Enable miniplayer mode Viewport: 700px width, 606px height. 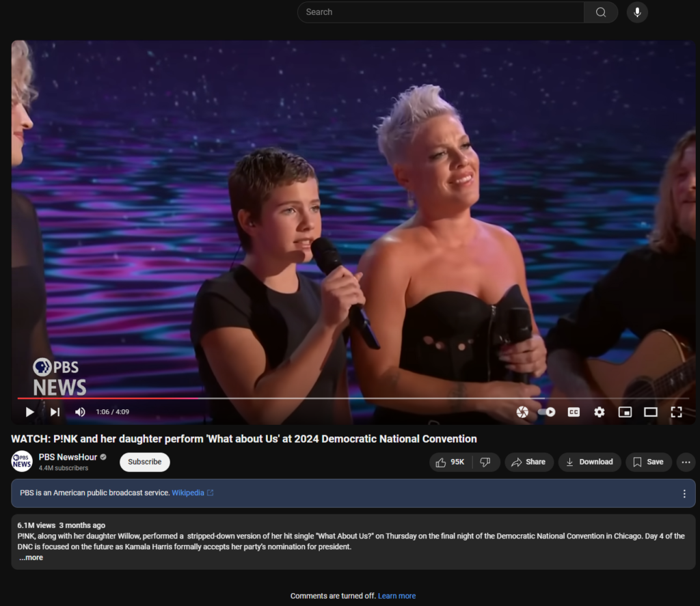[x=625, y=412]
